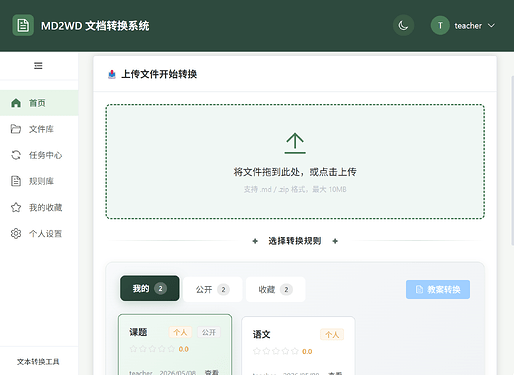The image size is (514, 375).
Task: Open 我的收藏 in the sidebar
Action: [39, 207]
